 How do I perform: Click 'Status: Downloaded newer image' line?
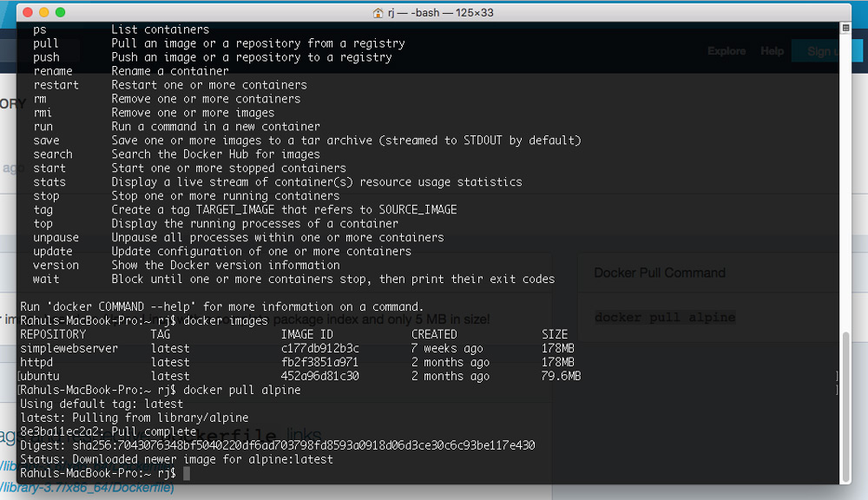click(176, 459)
